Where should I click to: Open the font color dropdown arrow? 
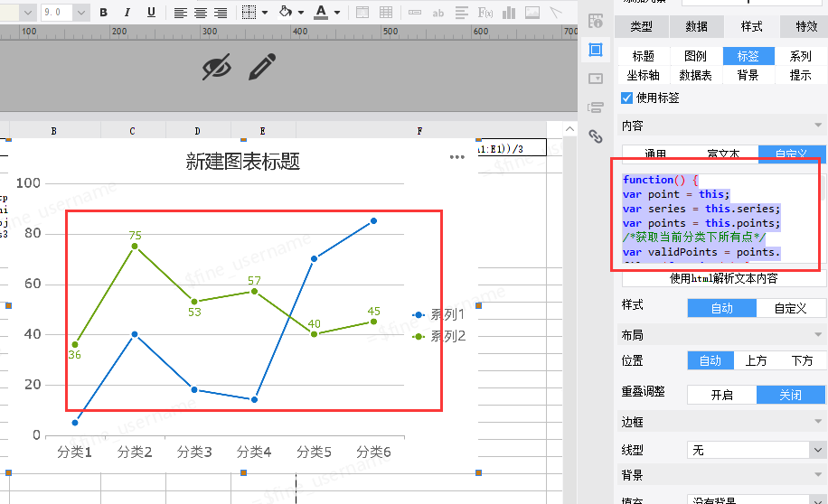click(x=337, y=12)
